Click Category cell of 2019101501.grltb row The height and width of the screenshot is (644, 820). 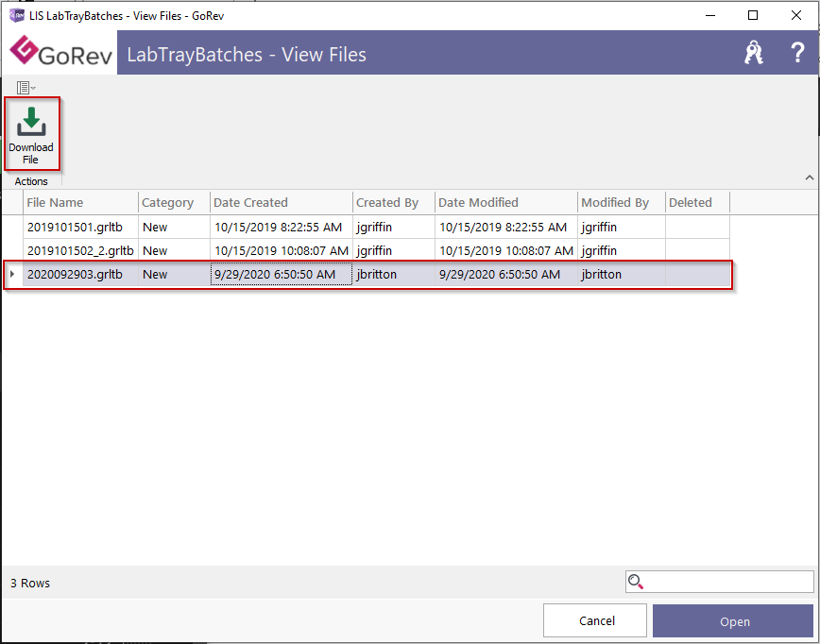coord(174,228)
